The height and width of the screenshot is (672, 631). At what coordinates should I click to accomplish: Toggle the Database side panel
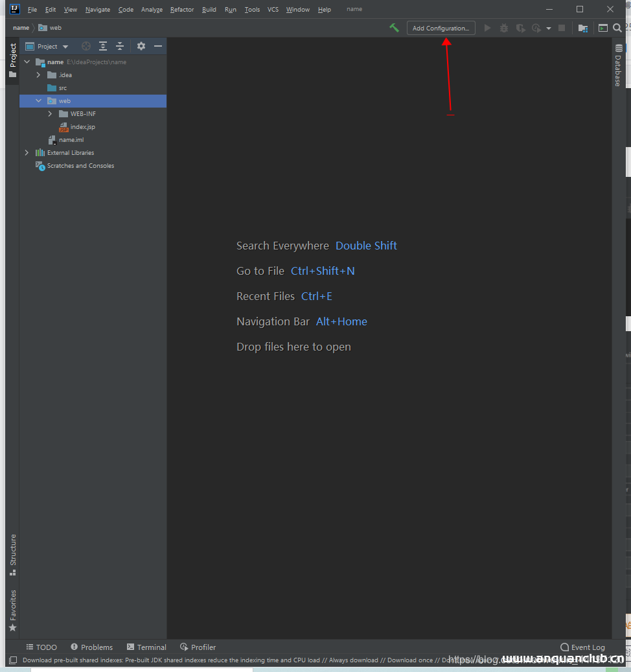click(618, 65)
